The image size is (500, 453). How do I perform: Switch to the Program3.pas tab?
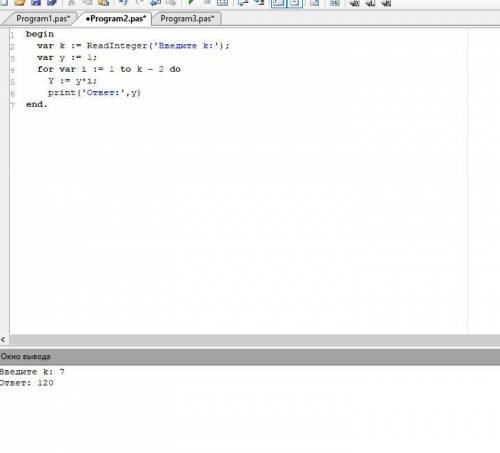(x=187, y=19)
